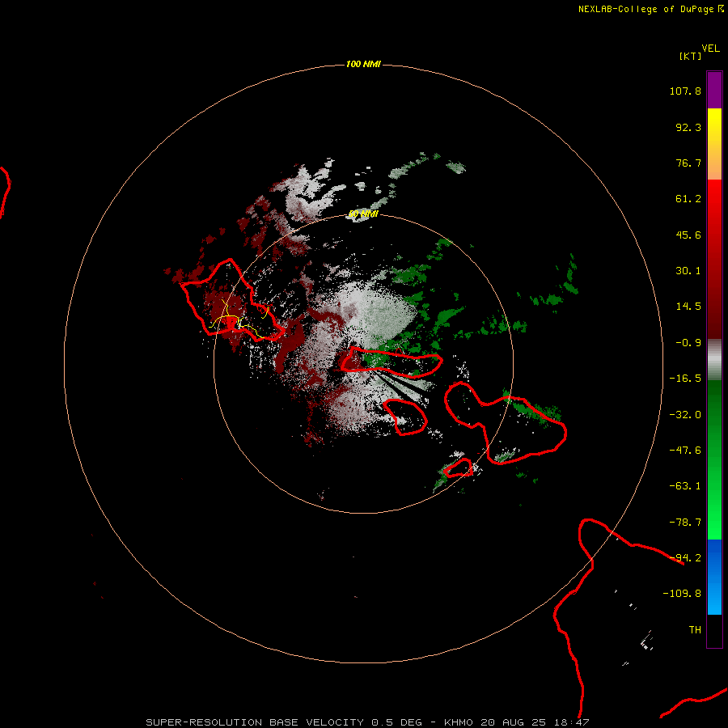Click the KHMO station identifier
Screen dimensions: 728x728
coord(459,722)
